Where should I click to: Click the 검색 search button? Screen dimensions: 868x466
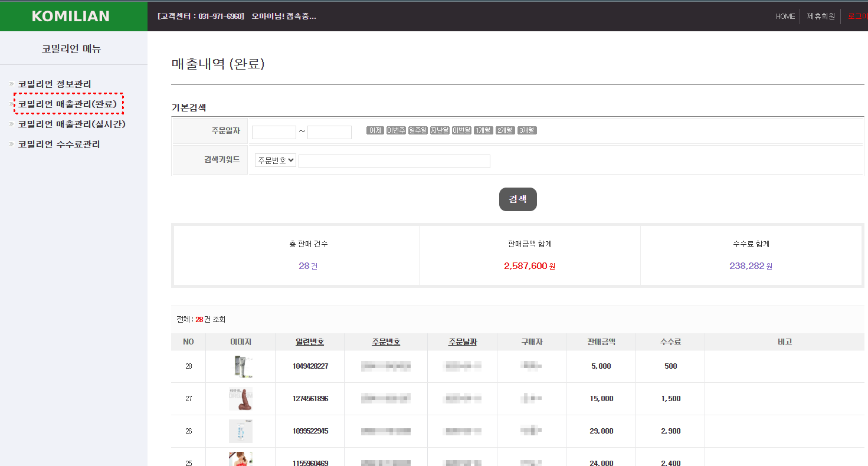pyautogui.click(x=517, y=199)
